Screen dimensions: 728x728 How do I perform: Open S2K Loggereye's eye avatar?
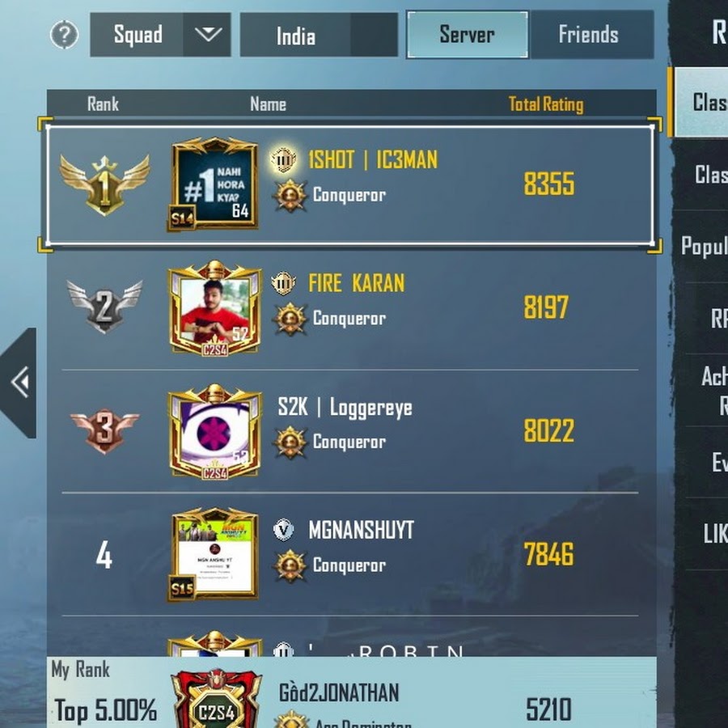(x=214, y=431)
